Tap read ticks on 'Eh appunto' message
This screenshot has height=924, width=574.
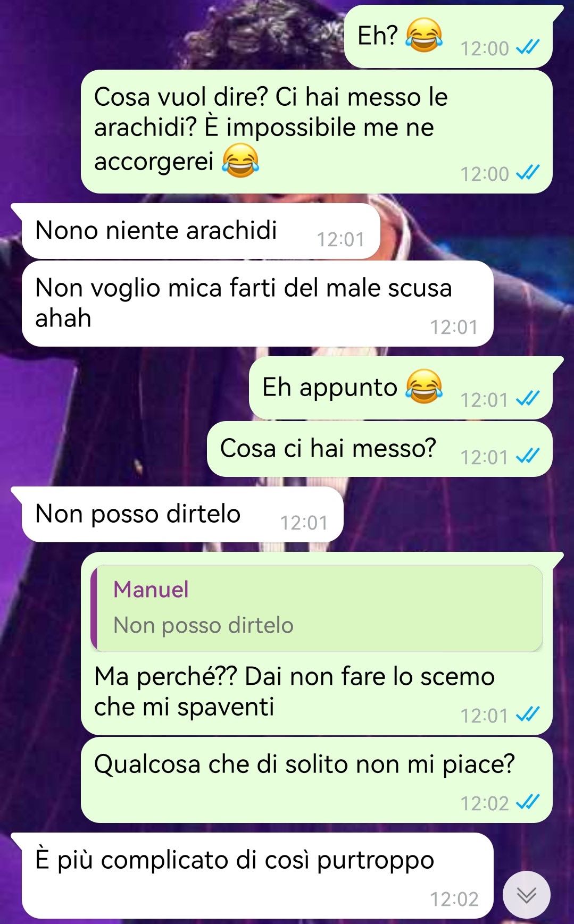click(528, 399)
